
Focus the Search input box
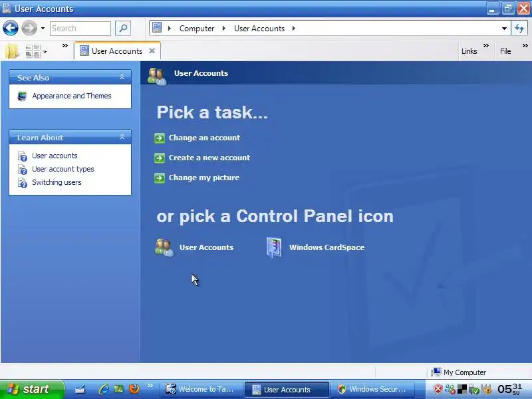point(80,28)
